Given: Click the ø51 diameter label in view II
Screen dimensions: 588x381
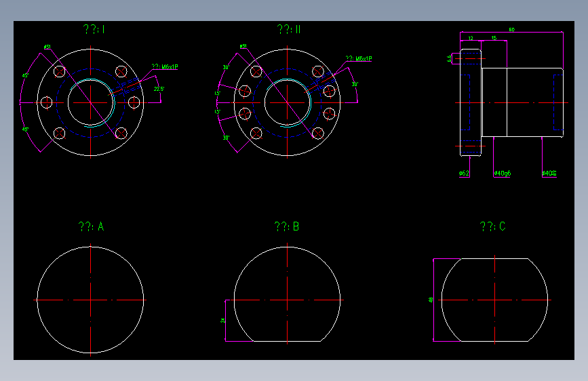Looking at the screenshot, I should (243, 46).
